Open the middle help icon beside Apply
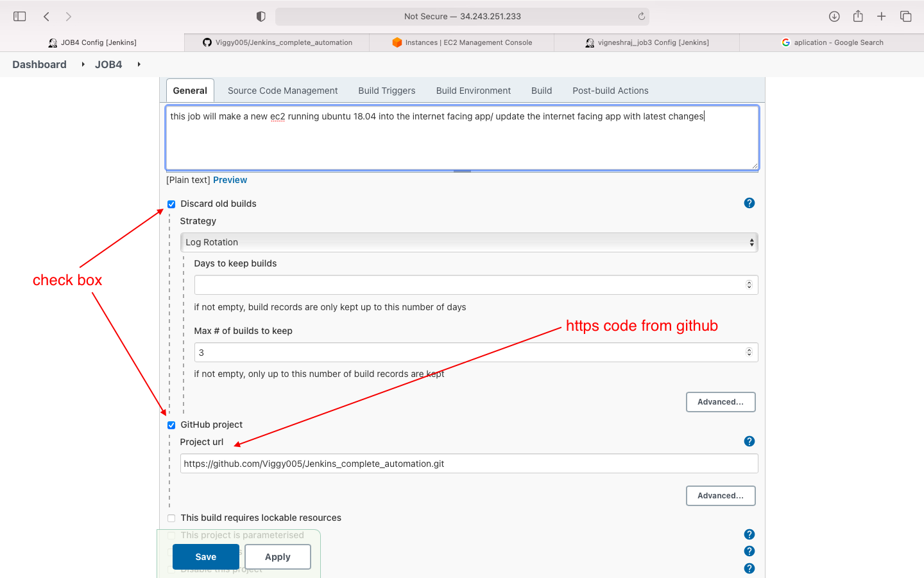This screenshot has width=924, height=578. 749,551
